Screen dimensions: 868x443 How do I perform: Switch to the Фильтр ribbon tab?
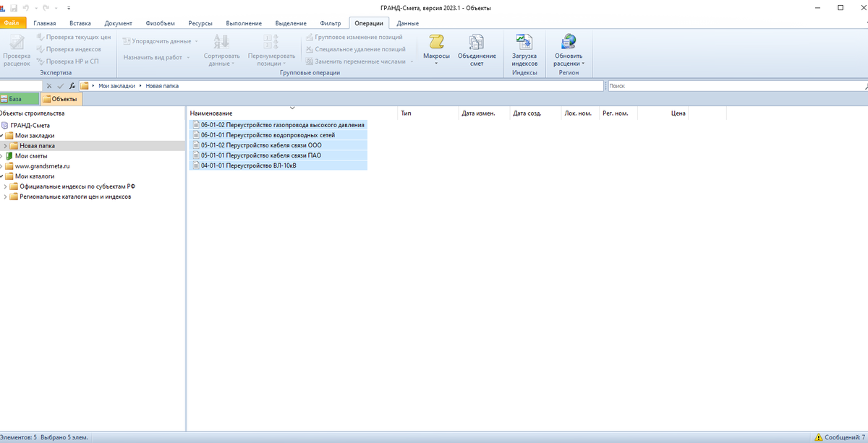click(331, 23)
